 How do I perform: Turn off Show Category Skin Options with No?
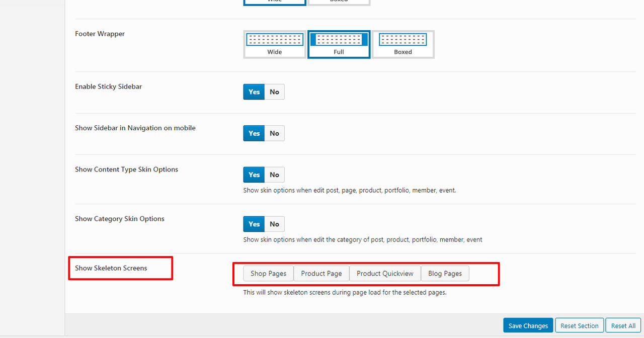coord(274,224)
